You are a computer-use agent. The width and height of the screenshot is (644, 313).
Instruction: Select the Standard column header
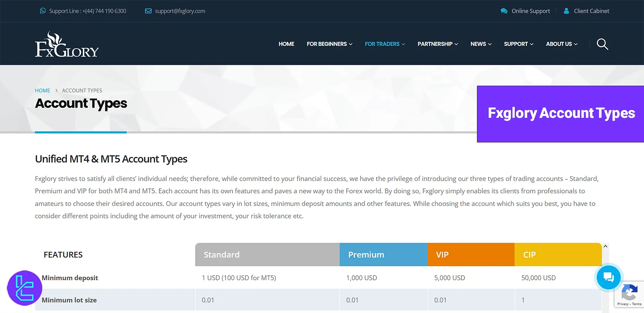(x=267, y=254)
